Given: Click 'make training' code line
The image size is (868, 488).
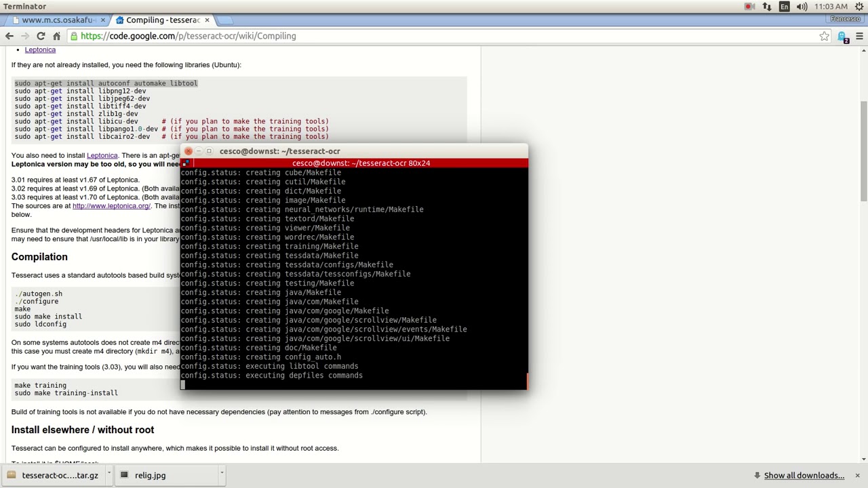Looking at the screenshot, I should point(41,385).
